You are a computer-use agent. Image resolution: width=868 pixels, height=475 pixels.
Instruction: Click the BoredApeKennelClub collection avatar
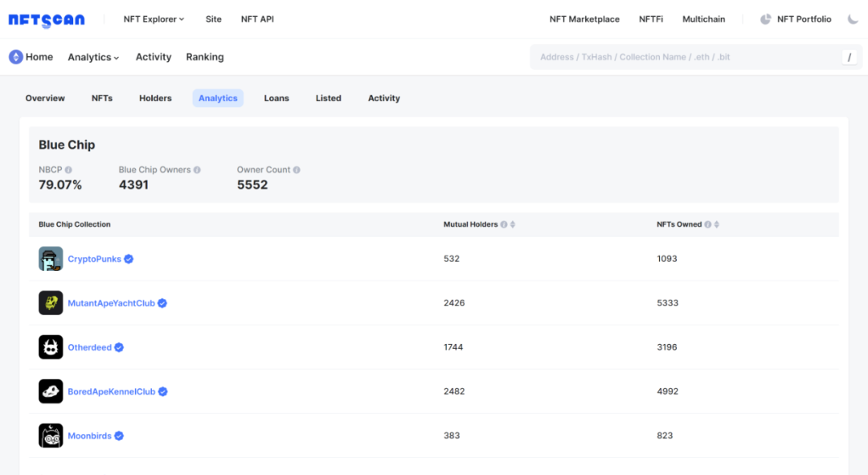(x=51, y=391)
